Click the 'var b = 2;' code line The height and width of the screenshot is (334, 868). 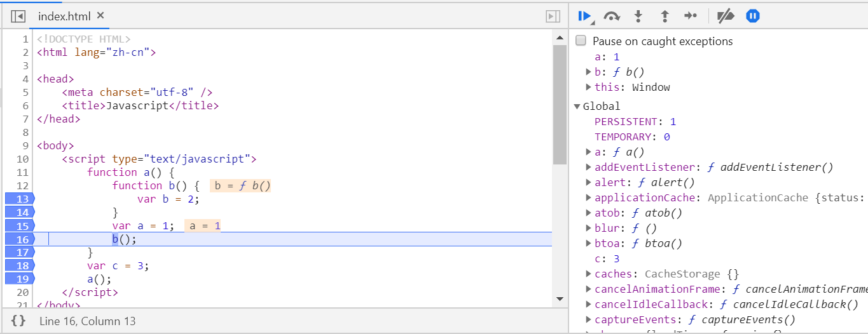(x=169, y=199)
